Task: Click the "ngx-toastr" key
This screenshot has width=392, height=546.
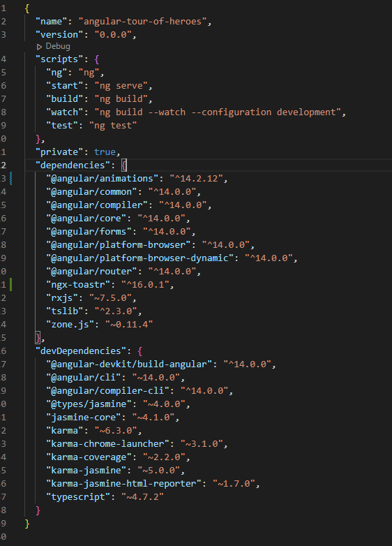Action: [x=78, y=284]
